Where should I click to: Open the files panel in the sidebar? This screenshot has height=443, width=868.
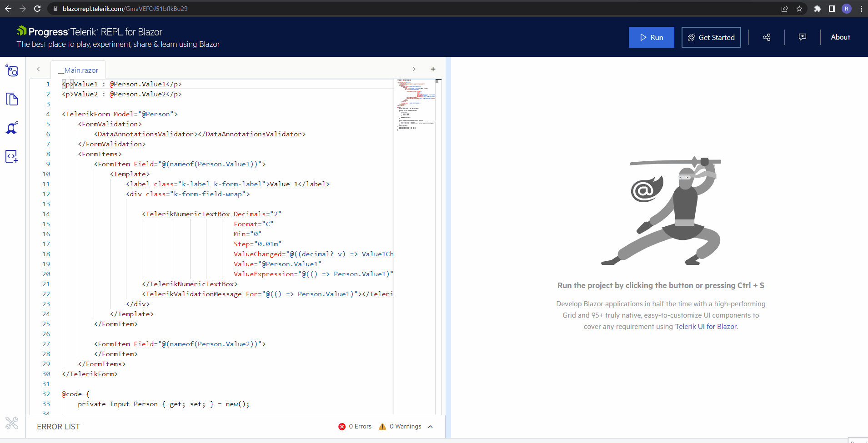[x=12, y=99]
